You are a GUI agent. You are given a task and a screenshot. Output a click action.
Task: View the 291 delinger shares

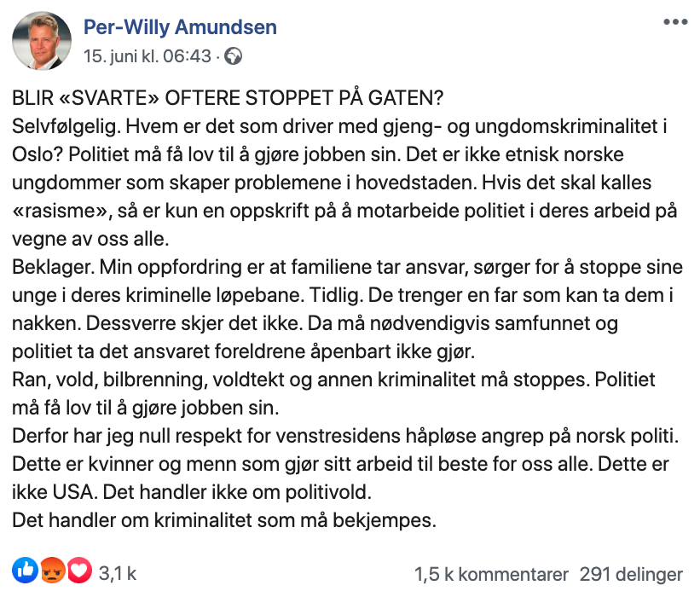tap(631, 574)
